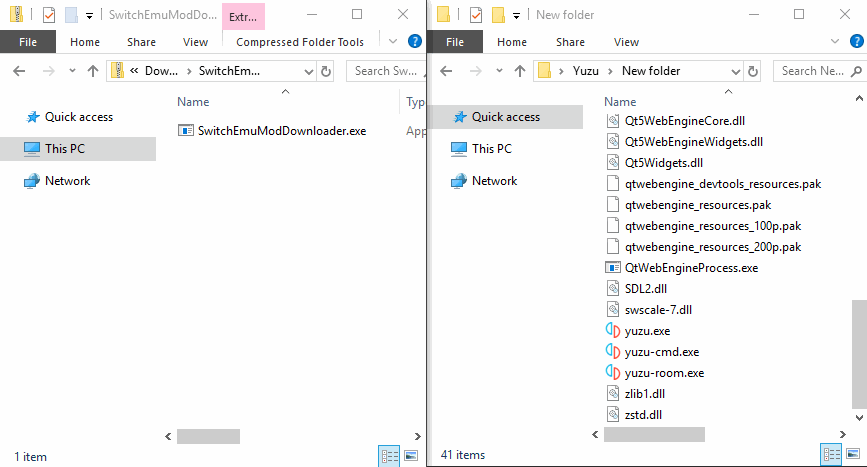
Task: Select the SDL2.dll file icon
Action: point(613,288)
